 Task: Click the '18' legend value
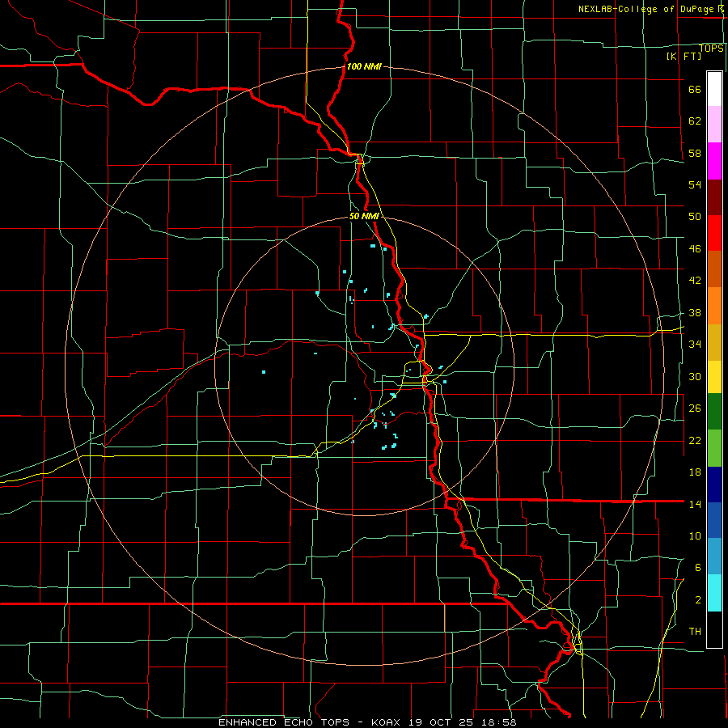pyautogui.click(x=695, y=472)
